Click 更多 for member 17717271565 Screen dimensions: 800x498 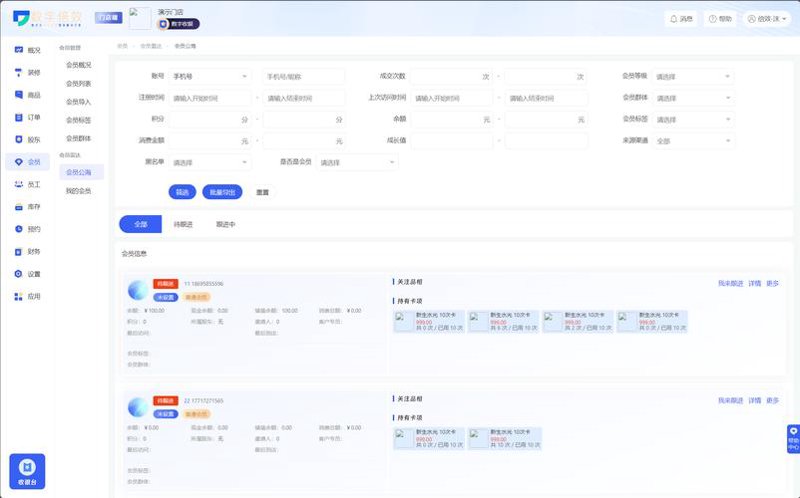tap(772, 401)
